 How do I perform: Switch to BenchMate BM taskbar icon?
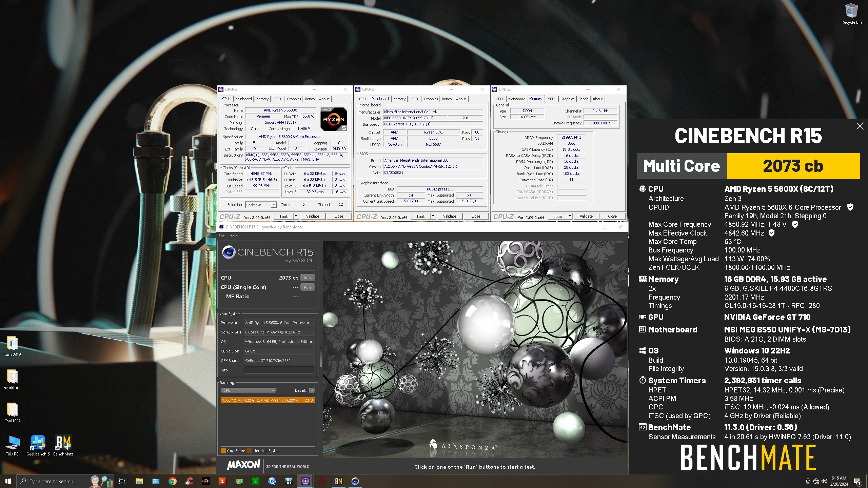338,481
